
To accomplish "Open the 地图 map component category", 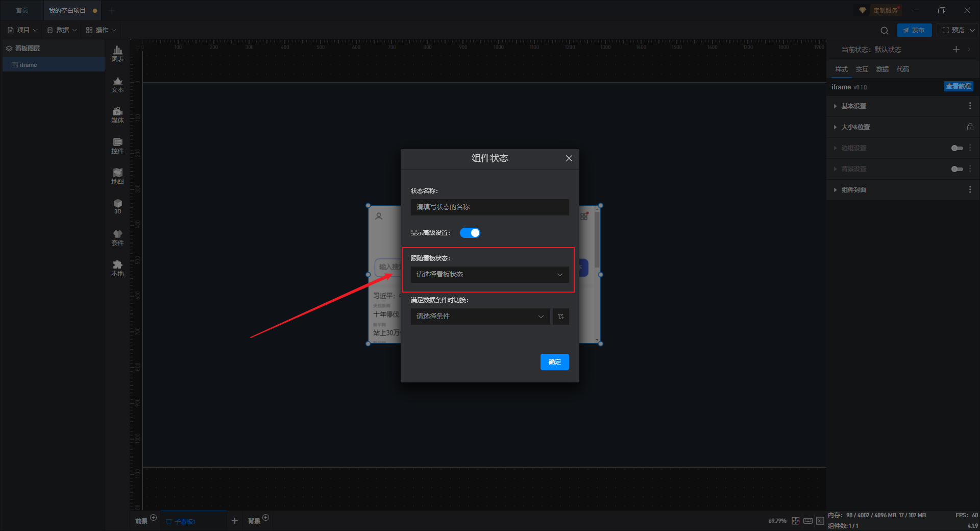I will tap(117, 176).
